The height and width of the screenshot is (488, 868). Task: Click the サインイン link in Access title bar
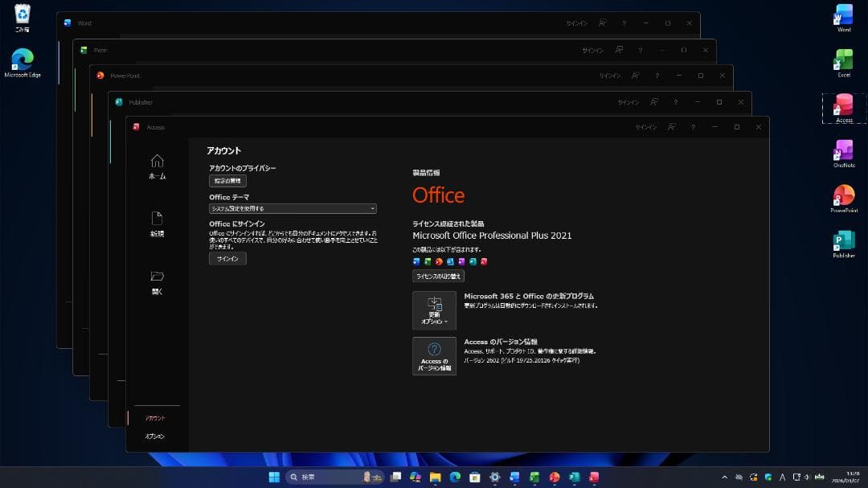(646, 126)
